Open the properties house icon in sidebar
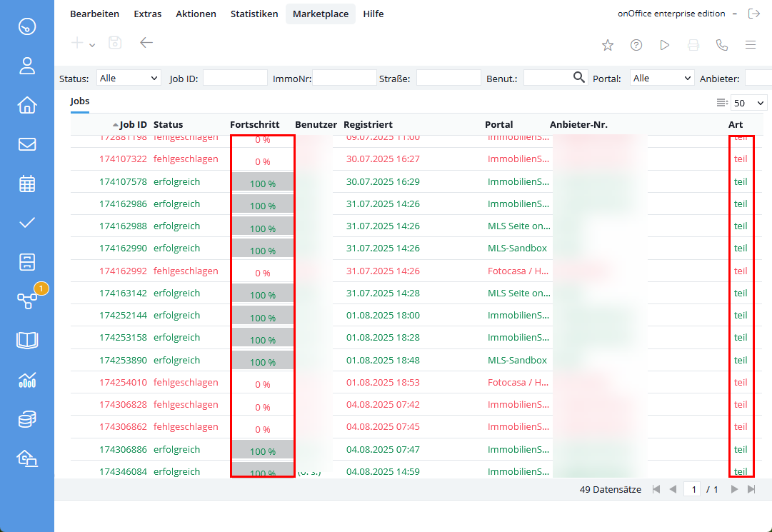Viewport: 772px width, 532px height. [27, 106]
